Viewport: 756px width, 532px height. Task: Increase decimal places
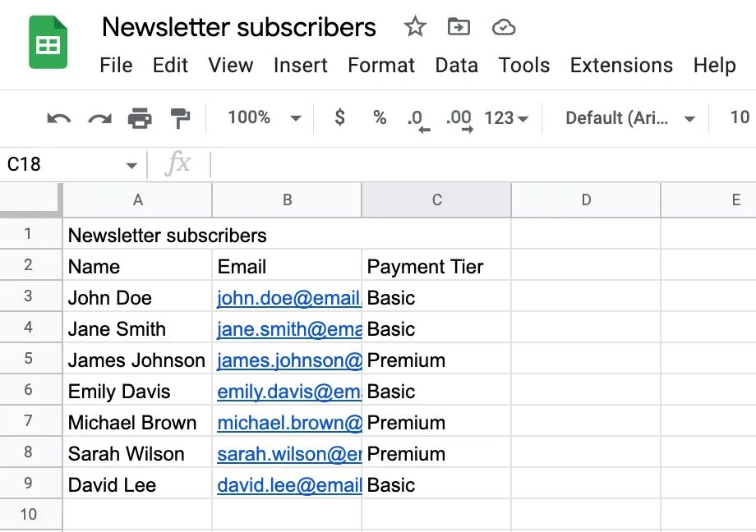click(x=459, y=117)
